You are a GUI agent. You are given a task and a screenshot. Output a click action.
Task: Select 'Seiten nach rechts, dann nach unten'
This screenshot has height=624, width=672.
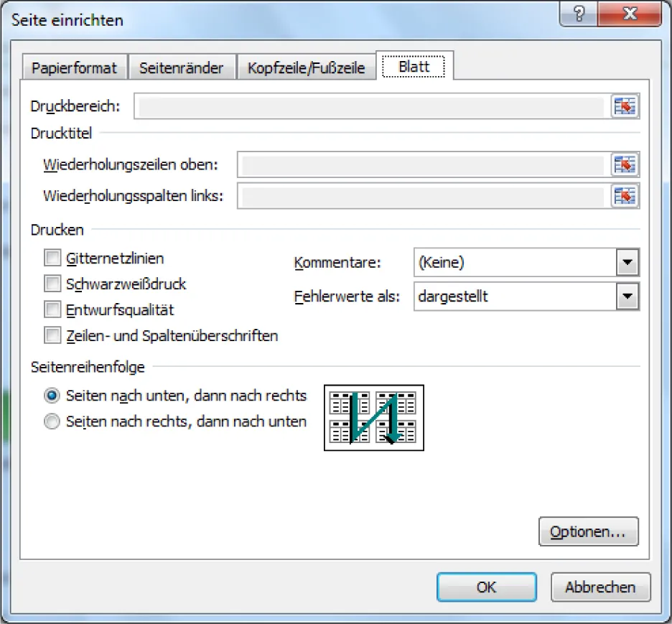click(x=52, y=422)
